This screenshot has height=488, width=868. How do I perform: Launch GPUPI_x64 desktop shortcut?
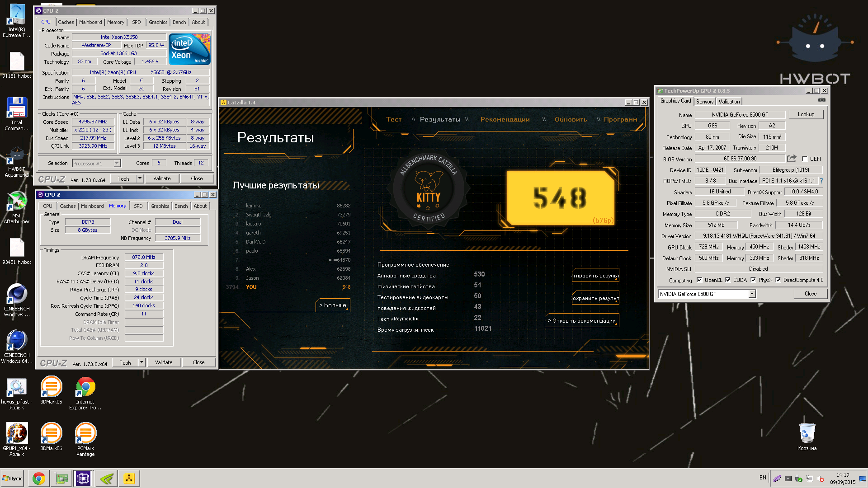17,440
